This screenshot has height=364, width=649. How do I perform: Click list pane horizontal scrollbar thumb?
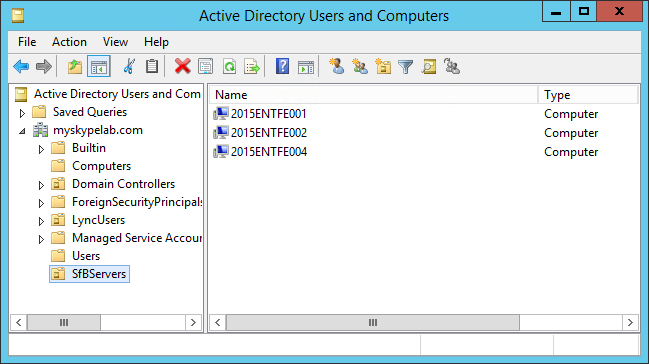[373, 322]
